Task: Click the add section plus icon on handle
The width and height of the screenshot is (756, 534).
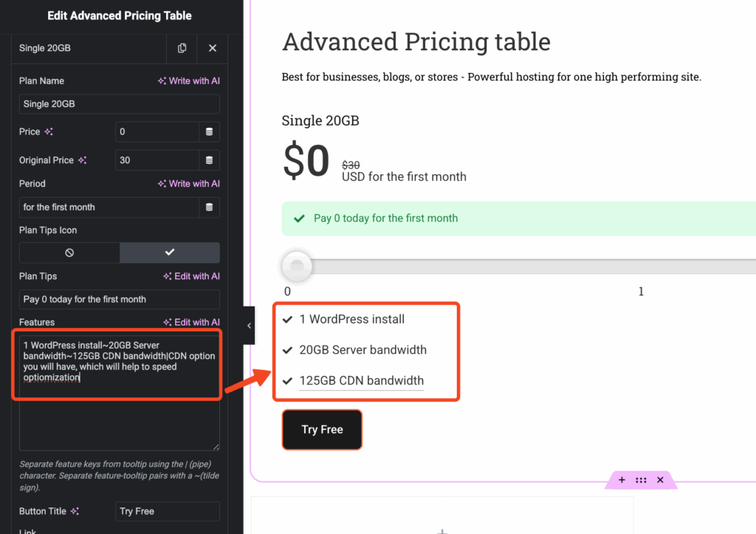Action: tap(622, 480)
